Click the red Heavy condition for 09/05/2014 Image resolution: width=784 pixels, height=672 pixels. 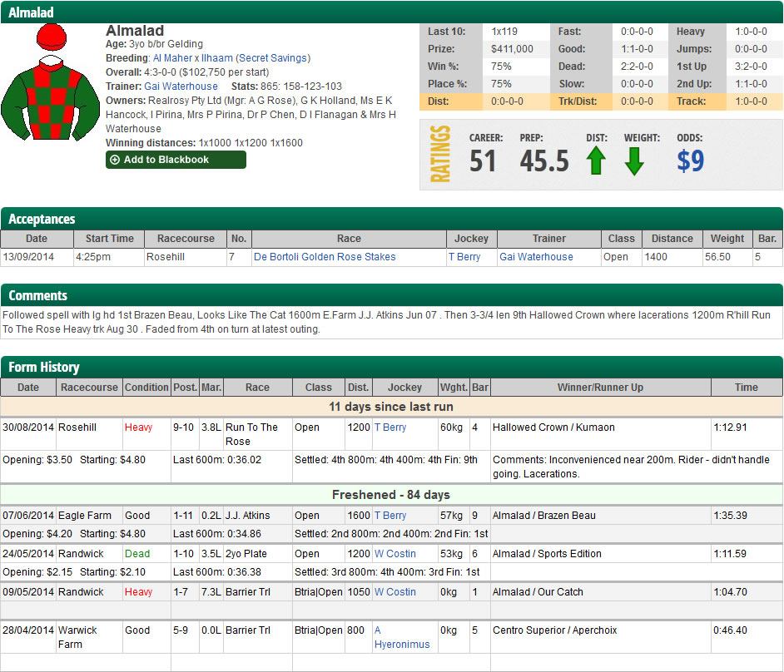click(x=138, y=592)
